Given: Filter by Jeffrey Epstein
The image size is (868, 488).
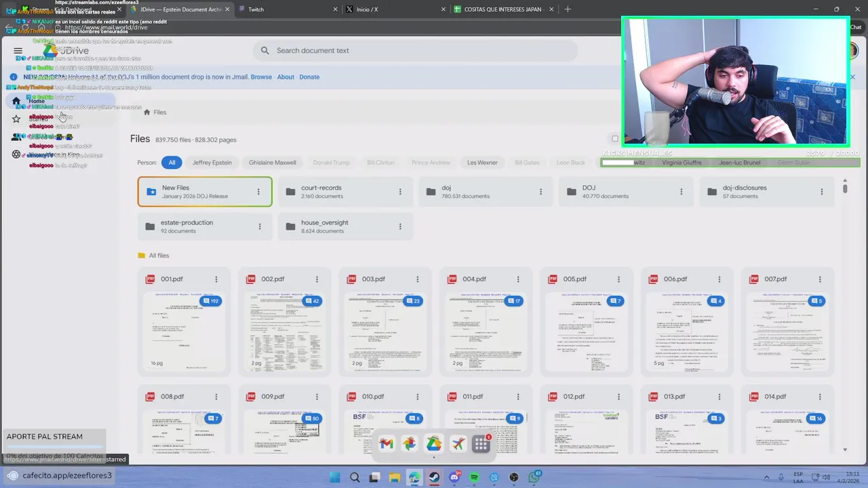Looking at the screenshot, I should tap(212, 163).
